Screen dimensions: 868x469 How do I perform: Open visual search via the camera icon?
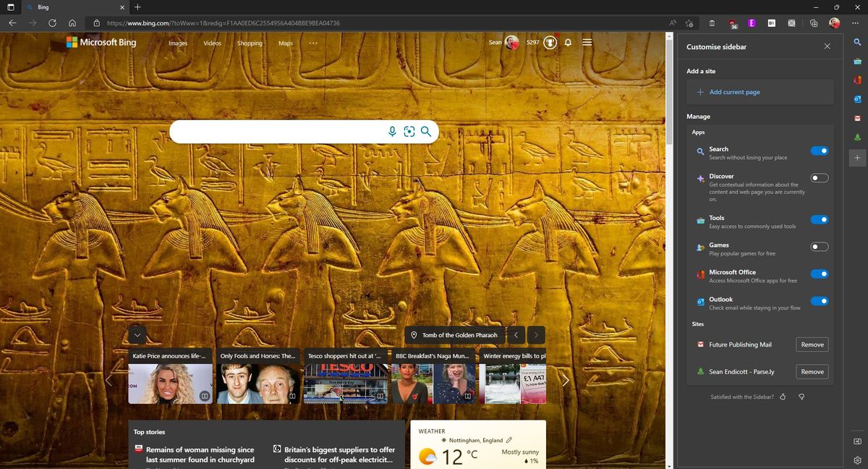tap(409, 132)
